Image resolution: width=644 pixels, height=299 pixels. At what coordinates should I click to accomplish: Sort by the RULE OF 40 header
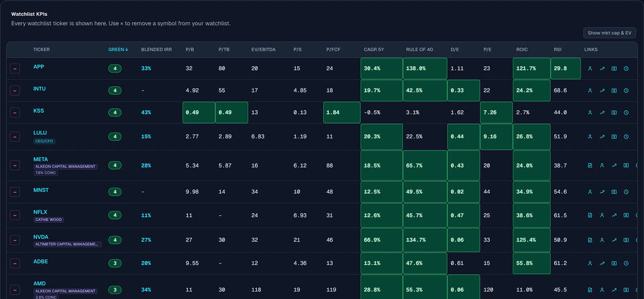coord(419,50)
